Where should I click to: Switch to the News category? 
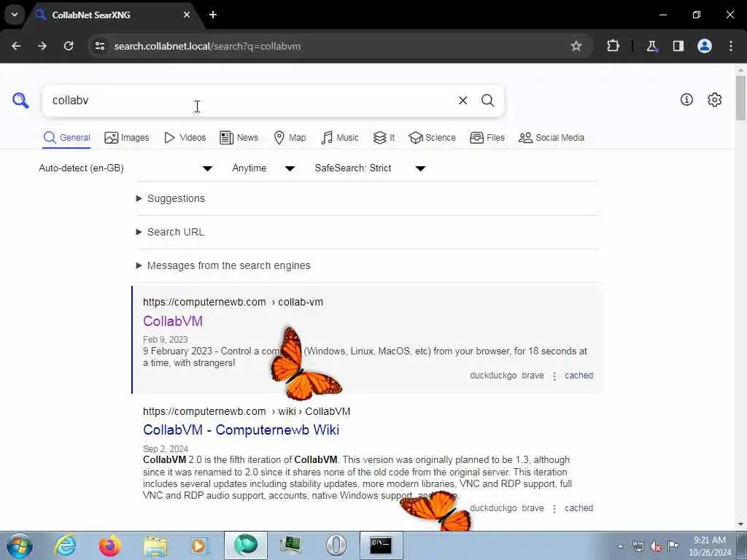[x=239, y=138]
